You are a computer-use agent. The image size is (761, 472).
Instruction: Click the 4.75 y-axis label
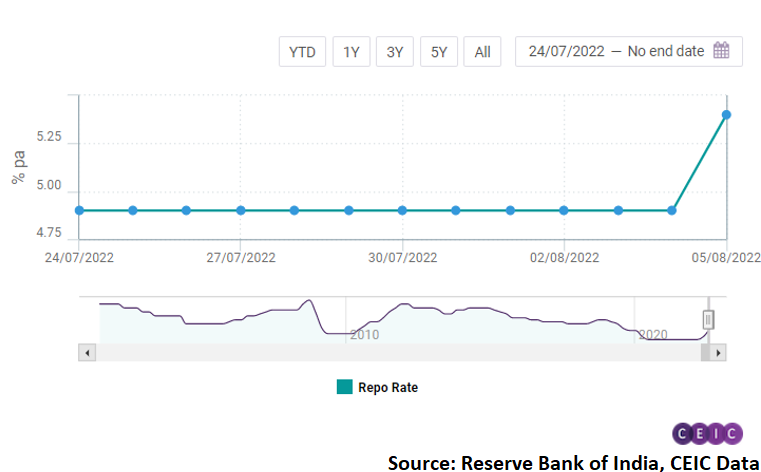49,233
